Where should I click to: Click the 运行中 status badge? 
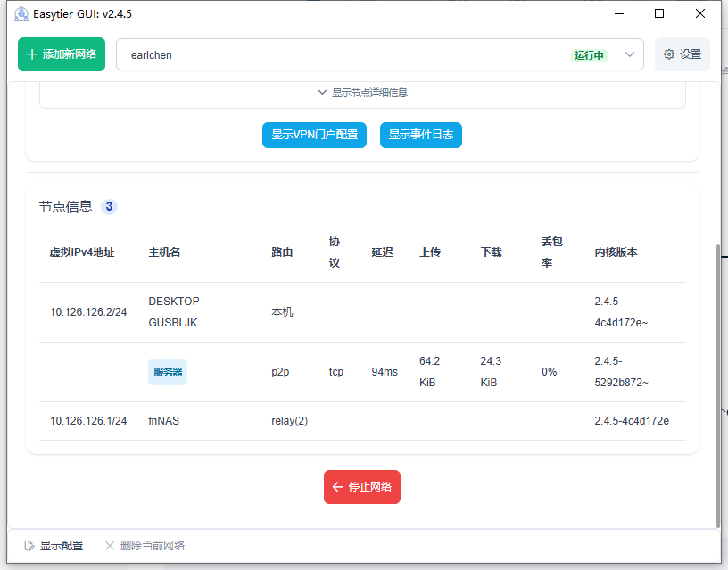pos(589,55)
